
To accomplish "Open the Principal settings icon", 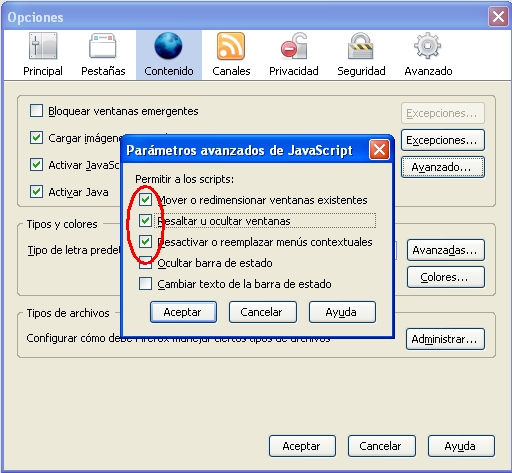I will 43,46.
